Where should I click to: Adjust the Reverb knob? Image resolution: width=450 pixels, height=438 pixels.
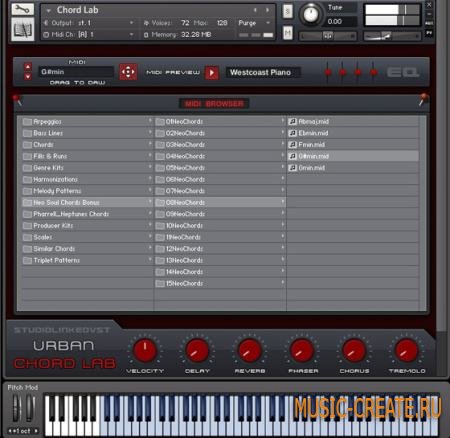pyautogui.click(x=249, y=350)
